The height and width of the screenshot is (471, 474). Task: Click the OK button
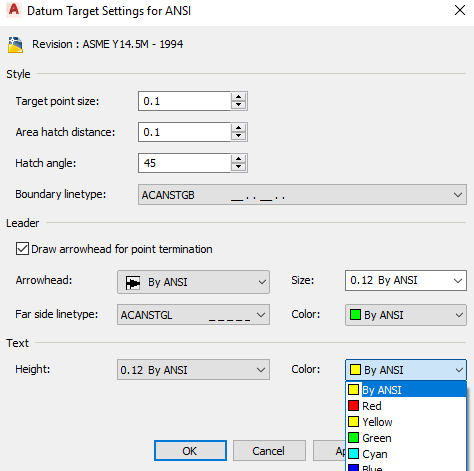190,451
